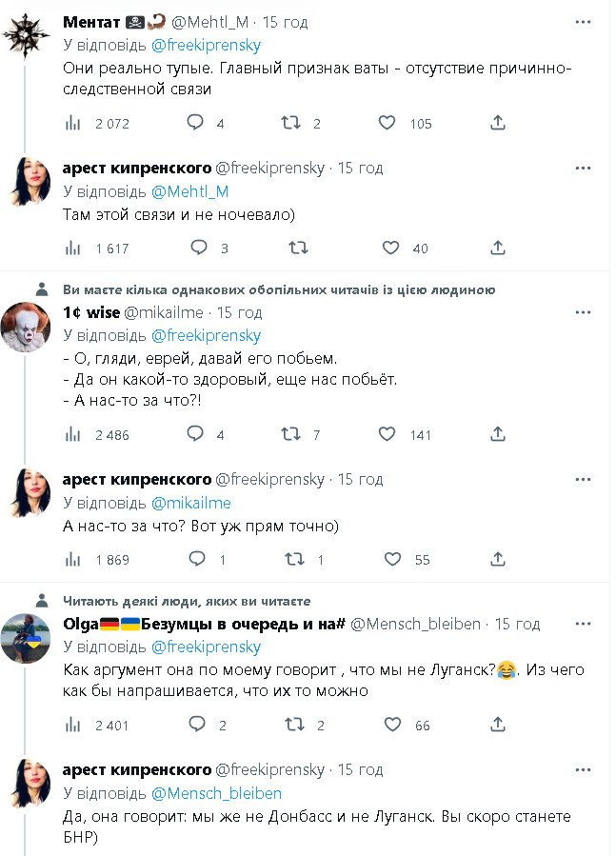Like Ментат's tweet with 105 likes

point(387,123)
